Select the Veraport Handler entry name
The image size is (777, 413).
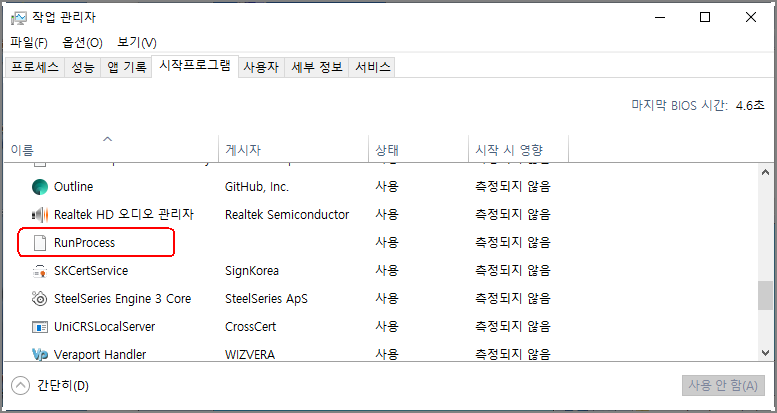coord(100,354)
